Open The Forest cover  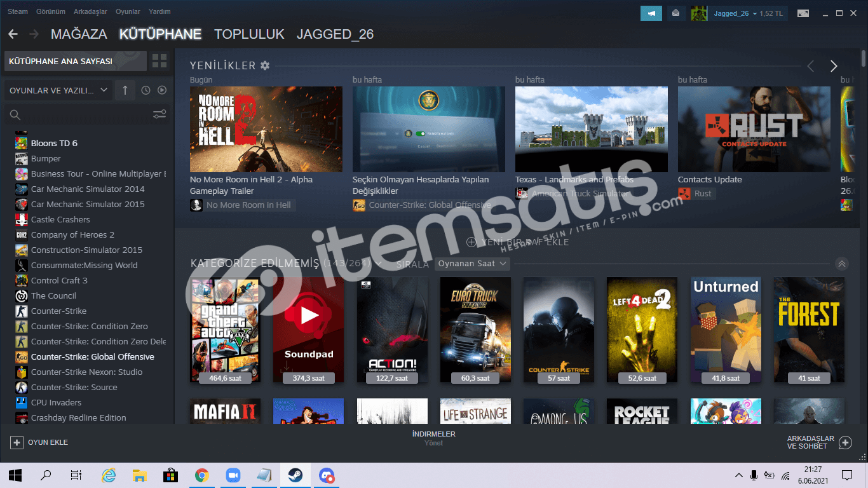809,330
